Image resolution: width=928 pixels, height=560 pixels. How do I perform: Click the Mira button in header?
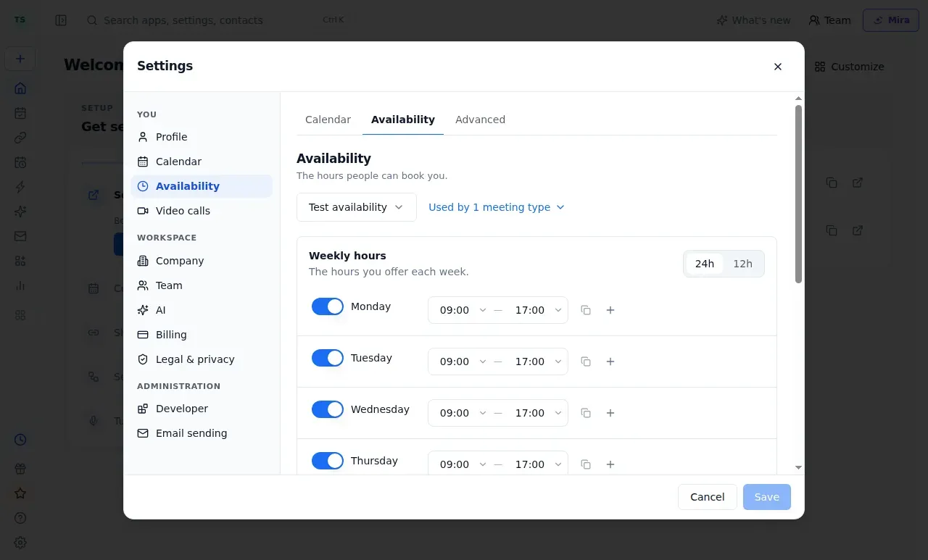[891, 20]
